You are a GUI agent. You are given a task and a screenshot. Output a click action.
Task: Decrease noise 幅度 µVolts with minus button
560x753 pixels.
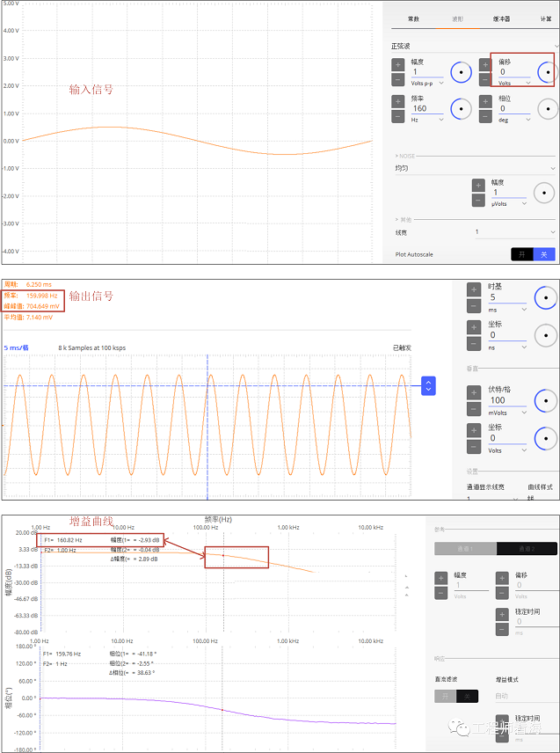tap(478, 201)
